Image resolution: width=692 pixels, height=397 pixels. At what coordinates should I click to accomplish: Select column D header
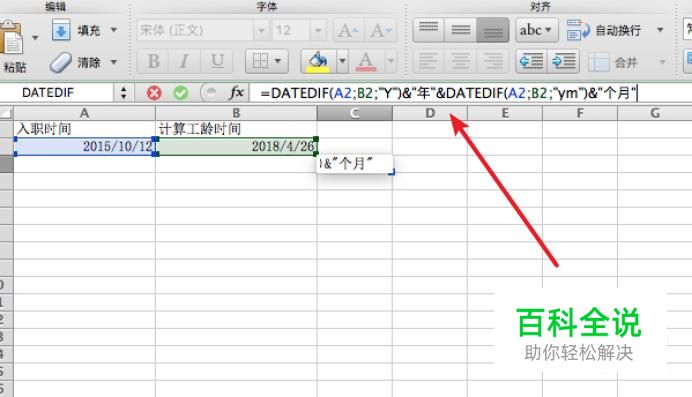[430, 113]
